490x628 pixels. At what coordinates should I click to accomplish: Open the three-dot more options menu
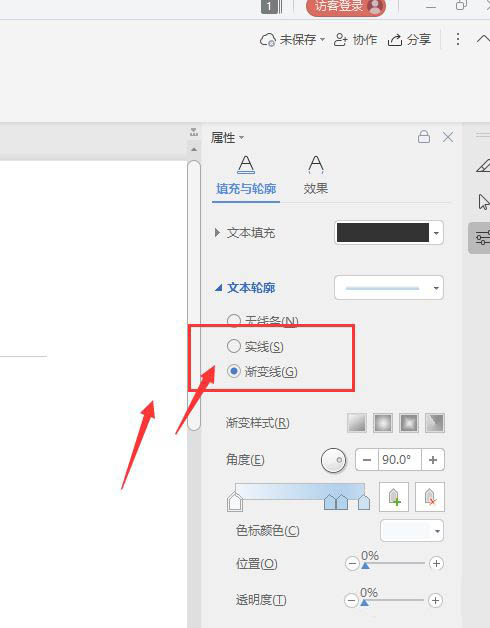click(458, 39)
